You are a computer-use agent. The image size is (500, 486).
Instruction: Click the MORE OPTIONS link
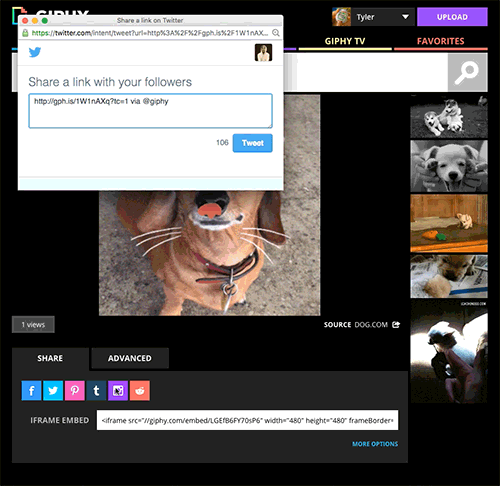(375, 444)
